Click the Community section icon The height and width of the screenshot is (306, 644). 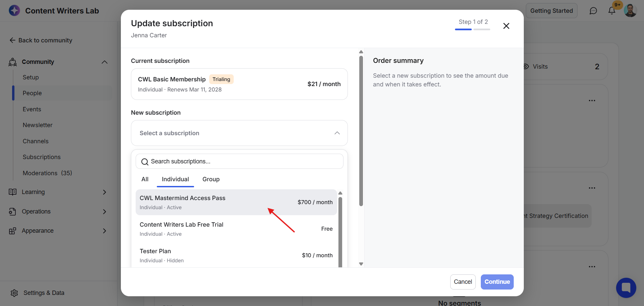point(13,62)
